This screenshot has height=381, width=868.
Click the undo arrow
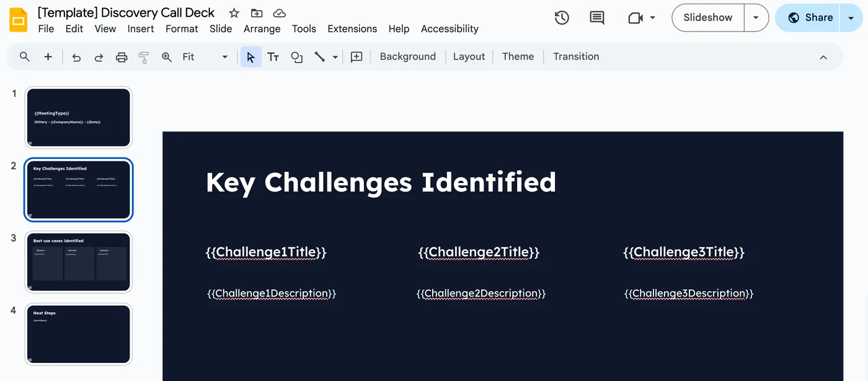point(76,57)
